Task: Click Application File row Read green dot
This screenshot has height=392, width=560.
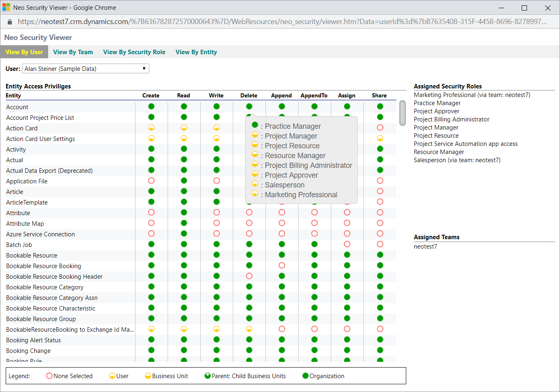Action: 184,181
